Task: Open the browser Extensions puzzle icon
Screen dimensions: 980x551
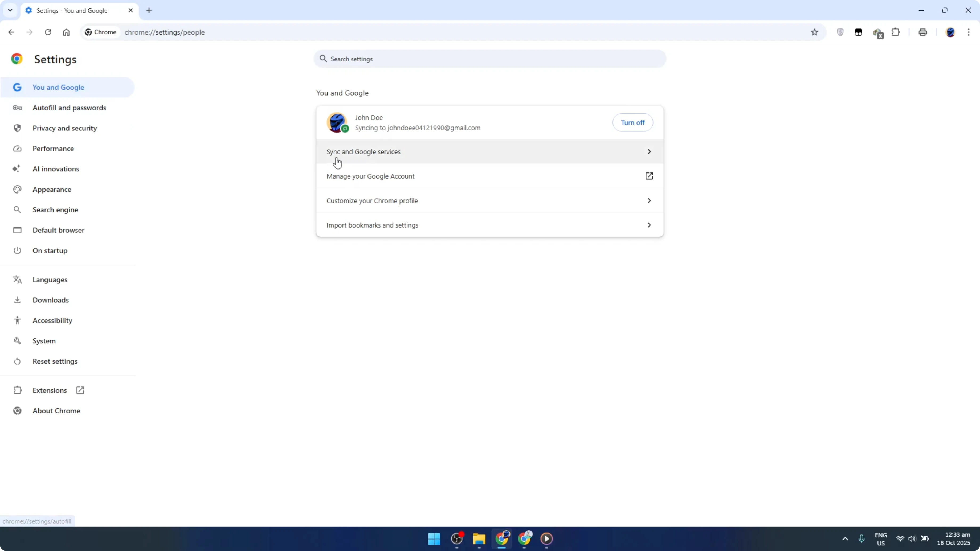Action: tap(896, 32)
